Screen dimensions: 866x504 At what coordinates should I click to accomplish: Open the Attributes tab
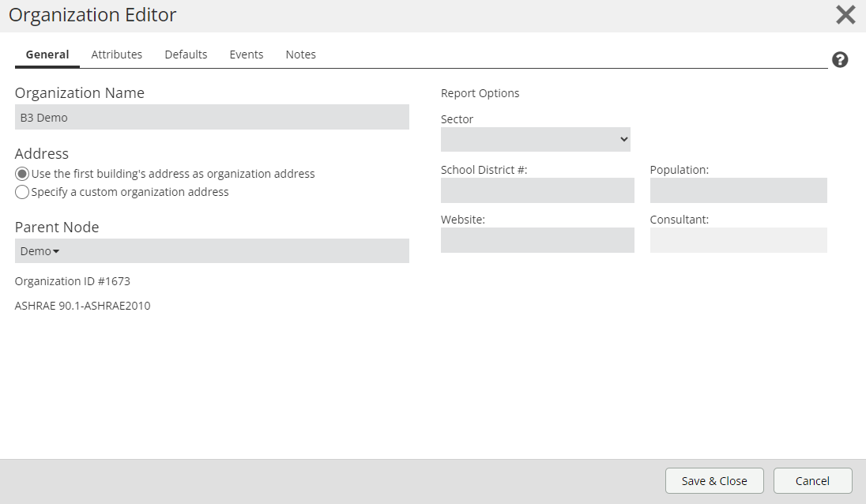click(117, 55)
